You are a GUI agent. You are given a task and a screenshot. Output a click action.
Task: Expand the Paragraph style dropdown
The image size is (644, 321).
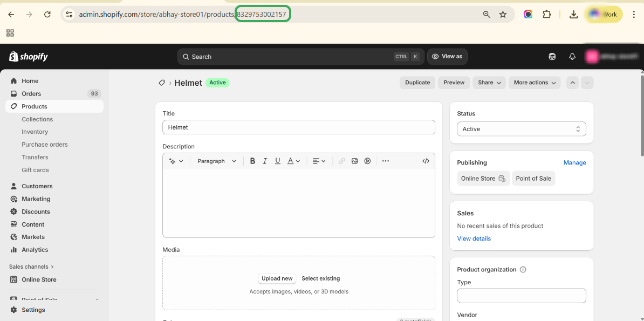click(x=217, y=161)
